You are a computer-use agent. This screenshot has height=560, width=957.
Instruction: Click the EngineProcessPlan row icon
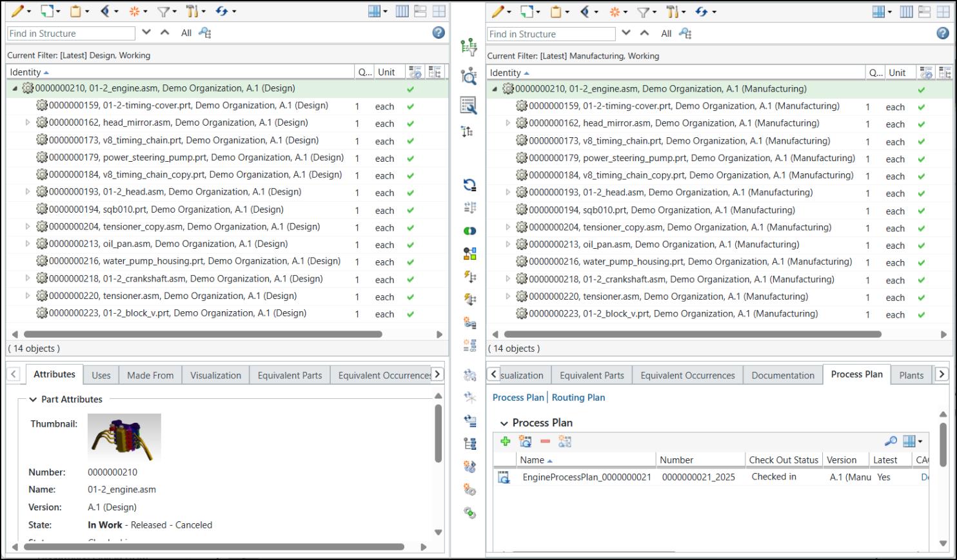pos(504,477)
